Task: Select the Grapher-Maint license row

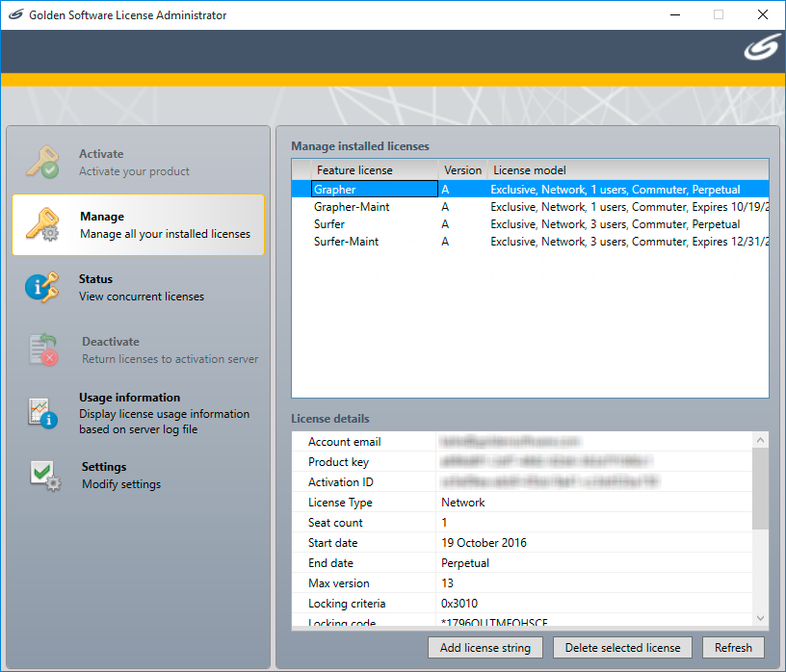Action: coord(530,207)
